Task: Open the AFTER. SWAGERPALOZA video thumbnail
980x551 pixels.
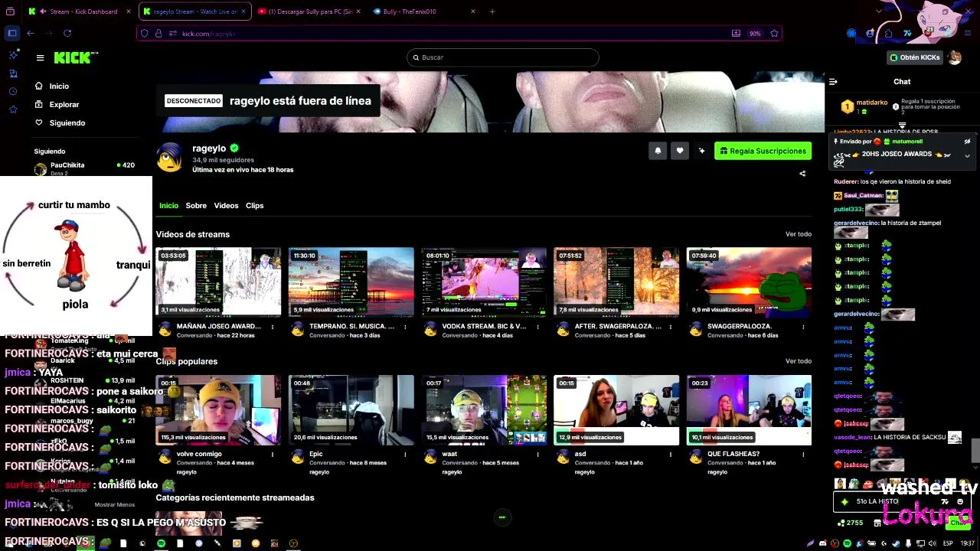Action: [616, 282]
